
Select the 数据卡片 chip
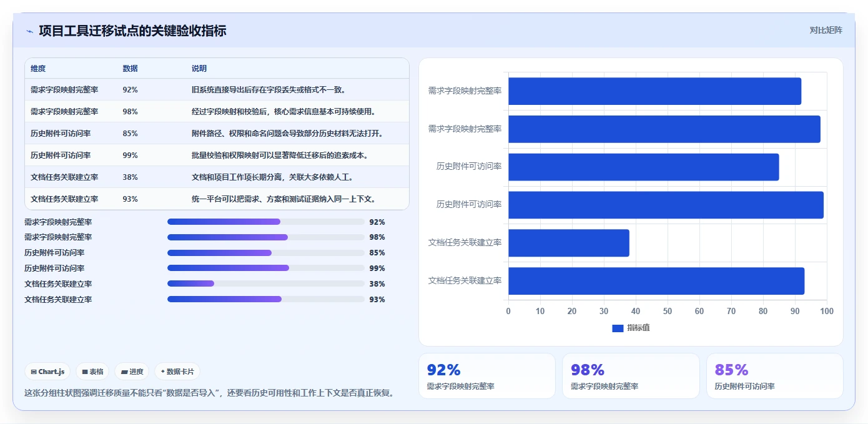[177, 372]
